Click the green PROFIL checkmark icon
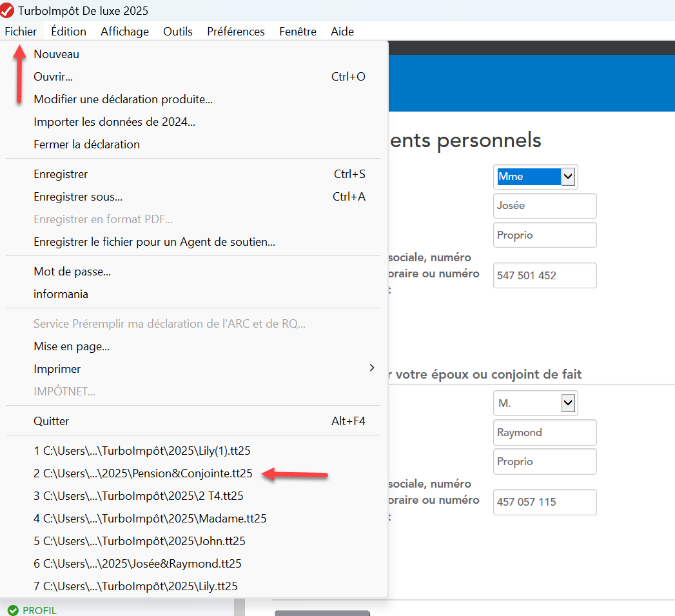Image resolution: width=675 pixels, height=616 pixels. pos(13,610)
